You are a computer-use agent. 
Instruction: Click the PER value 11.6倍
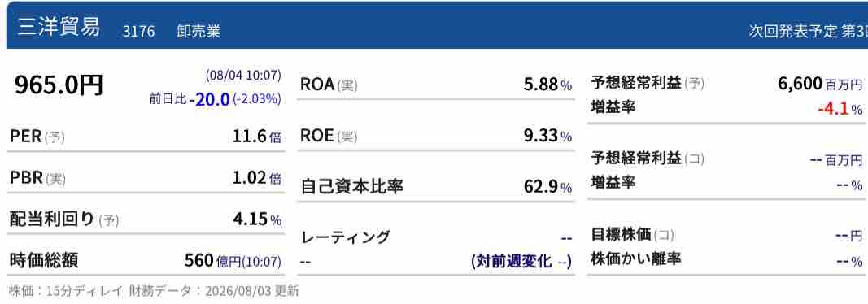pos(257,137)
